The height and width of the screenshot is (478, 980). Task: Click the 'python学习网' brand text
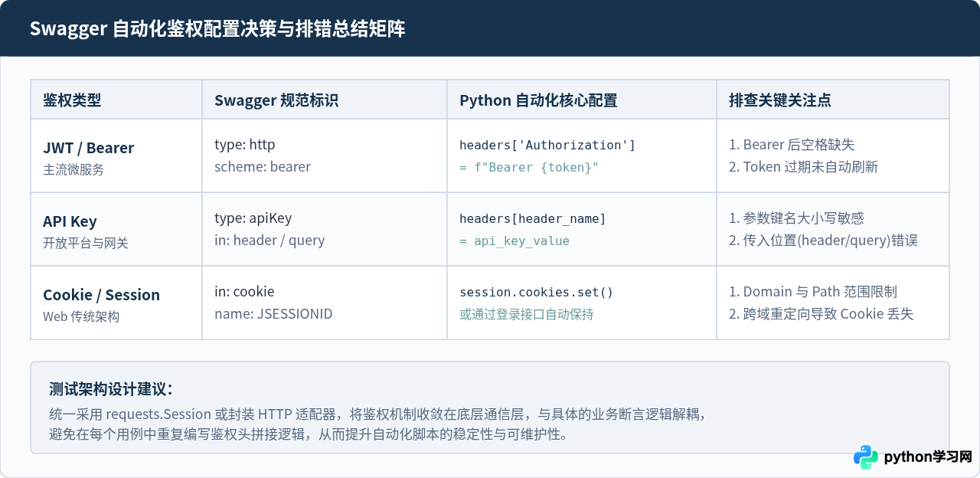pyautogui.click(x=928, y=457)
